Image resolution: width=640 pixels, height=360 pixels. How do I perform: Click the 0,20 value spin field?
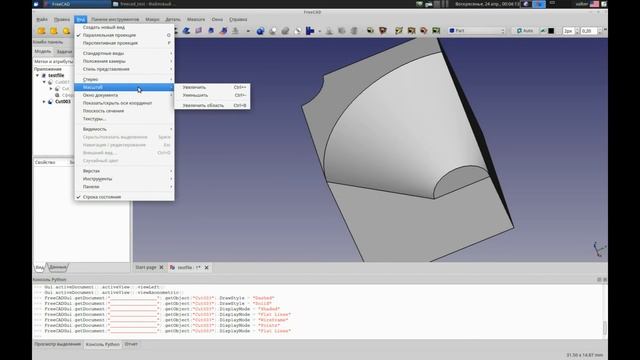589,31
